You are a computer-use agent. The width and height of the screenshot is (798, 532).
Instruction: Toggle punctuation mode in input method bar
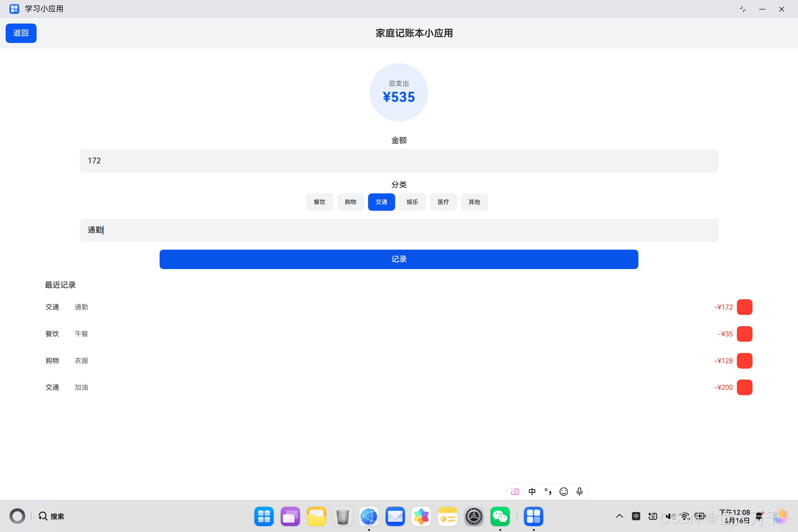(x=548, y=492)
